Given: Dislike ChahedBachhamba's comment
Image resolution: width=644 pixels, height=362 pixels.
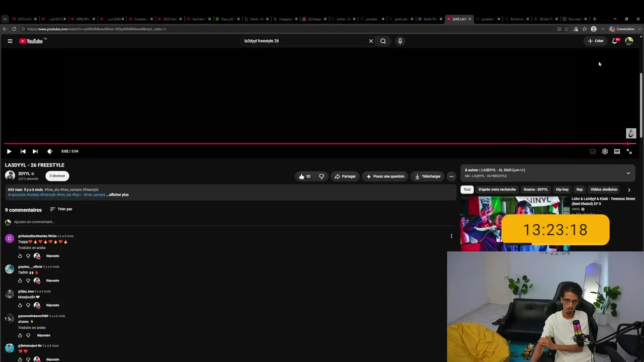Looking at the screenshot, I should [x=28, y=256].
